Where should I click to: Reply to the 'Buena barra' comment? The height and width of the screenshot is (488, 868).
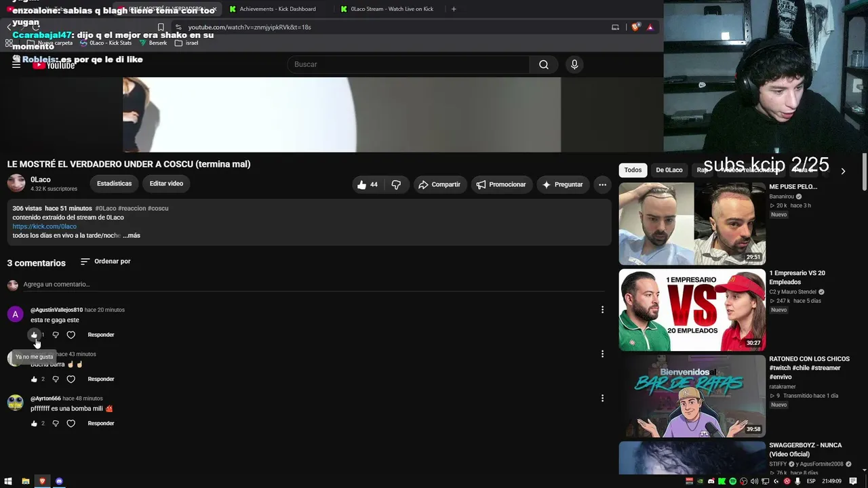[x=101, y=379]
